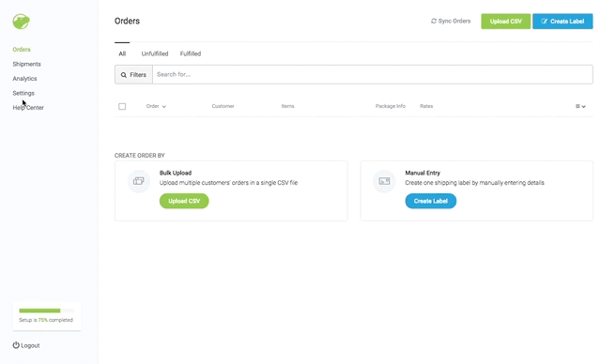Click the Manual Entry card title
Viewport: 601px width, 364px height.
[x=423, y=173]
